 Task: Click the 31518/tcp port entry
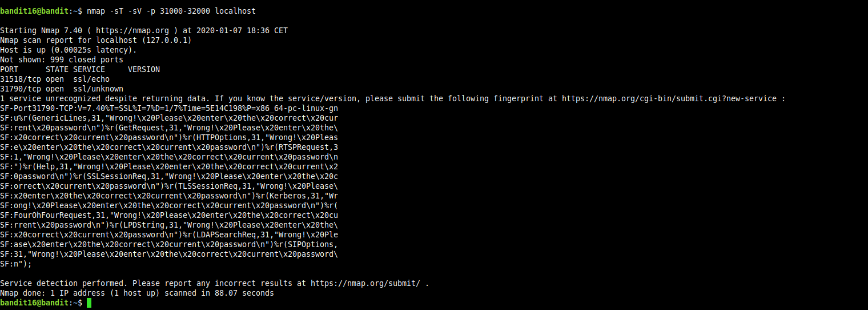coord(21,79)
